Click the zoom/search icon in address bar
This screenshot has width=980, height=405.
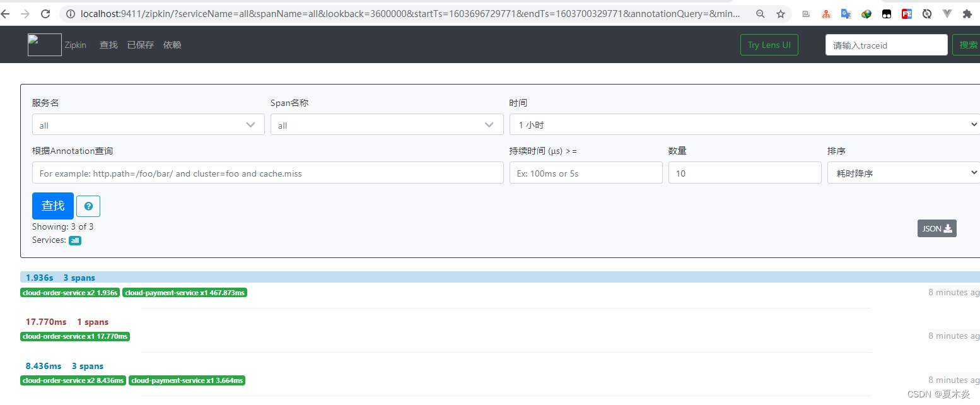tap(760, 13)
